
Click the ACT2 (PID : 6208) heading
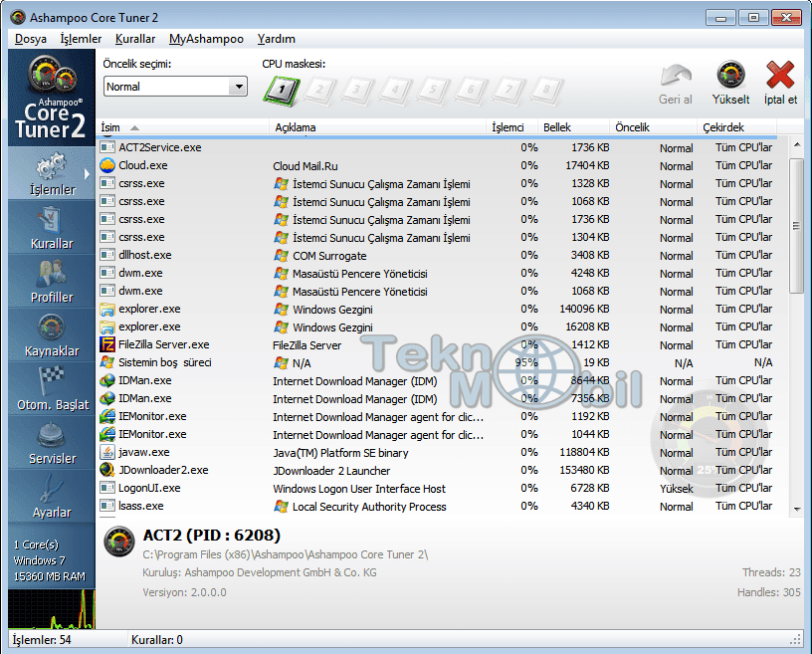point(212,536)
